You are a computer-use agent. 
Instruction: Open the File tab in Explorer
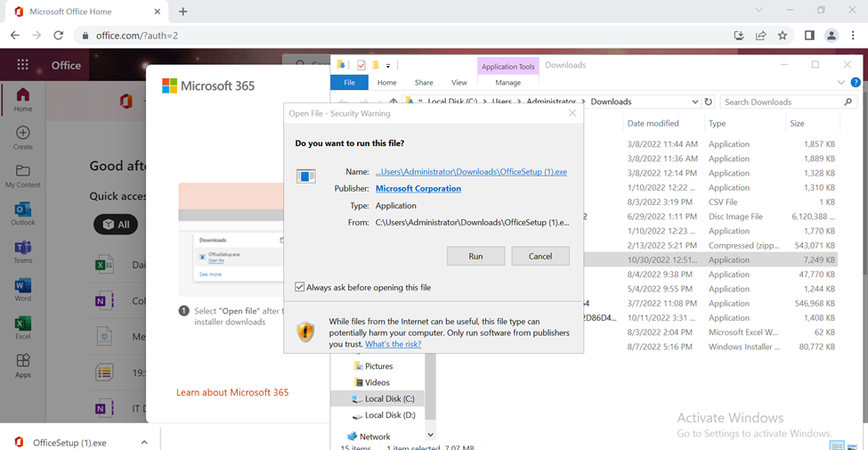pyautogui.click(x=349, y=83)
